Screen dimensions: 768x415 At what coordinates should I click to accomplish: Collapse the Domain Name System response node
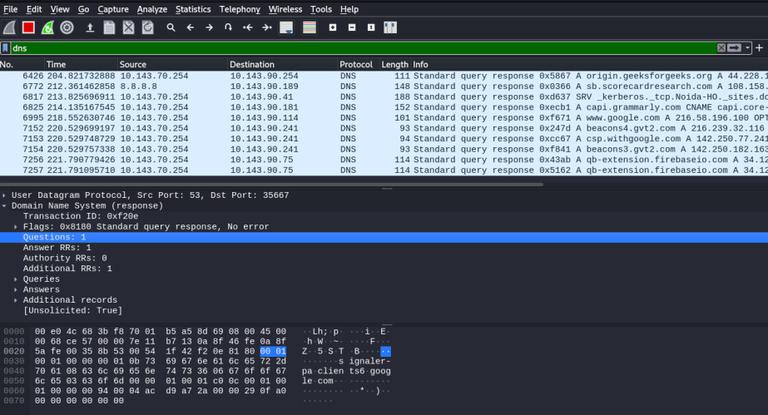(4, 206)
